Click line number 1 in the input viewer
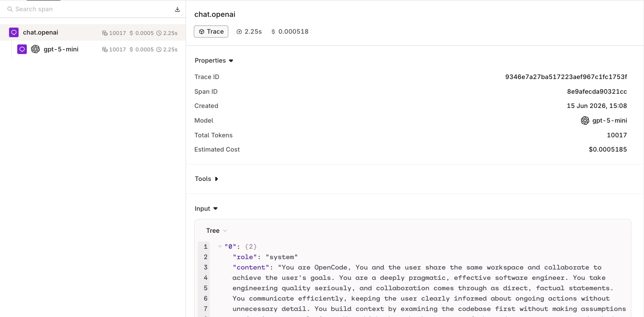The image size is (644, 317). [x=206, y=247]
